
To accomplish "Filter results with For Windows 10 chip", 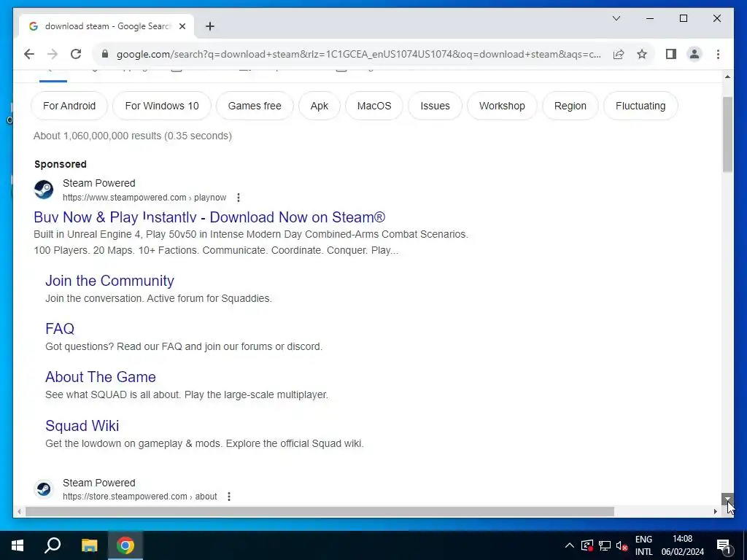I will pos(162,106).
